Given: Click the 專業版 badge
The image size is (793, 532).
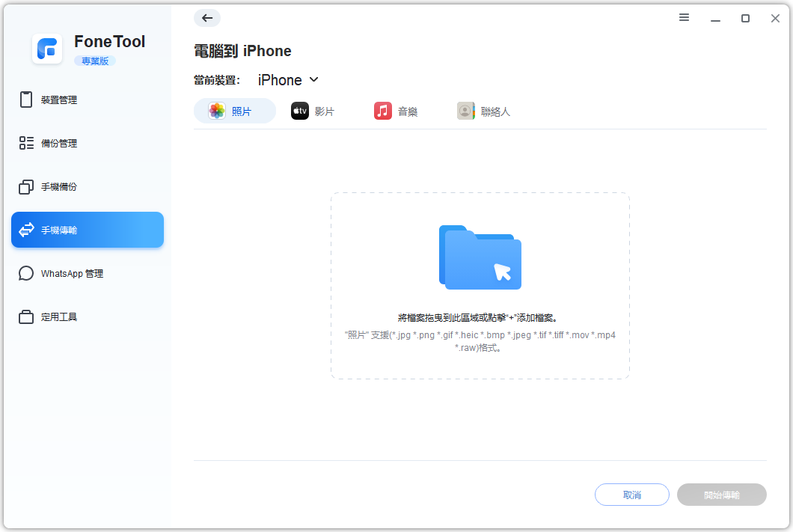Looking at the screenshot, I should click(95, 61).
